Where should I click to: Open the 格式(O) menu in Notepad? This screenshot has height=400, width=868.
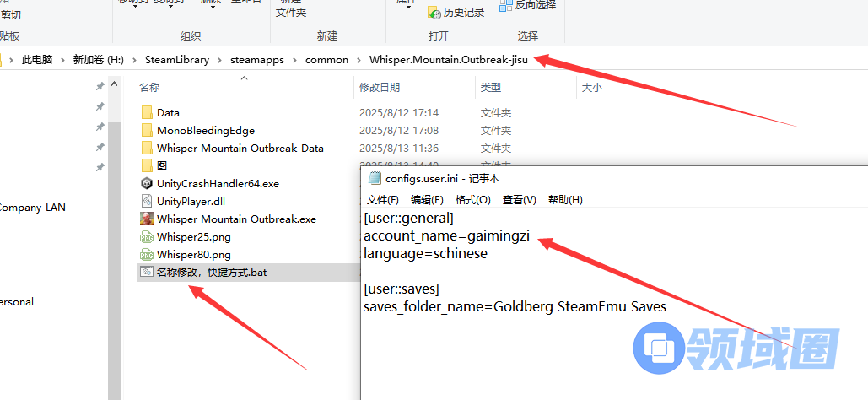(x=472, y=200)
